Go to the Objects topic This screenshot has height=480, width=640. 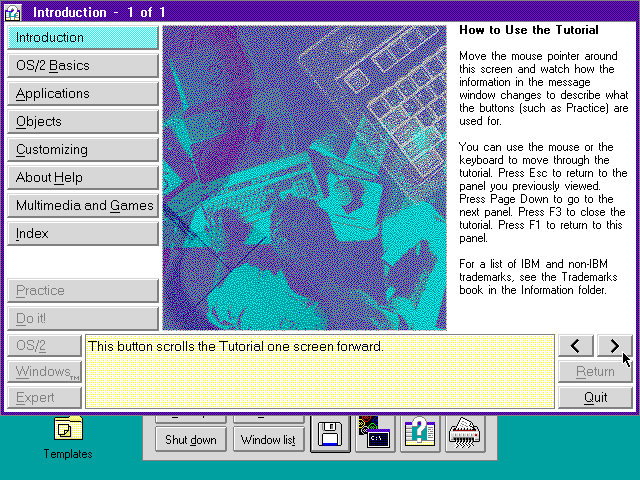point(83,121)
